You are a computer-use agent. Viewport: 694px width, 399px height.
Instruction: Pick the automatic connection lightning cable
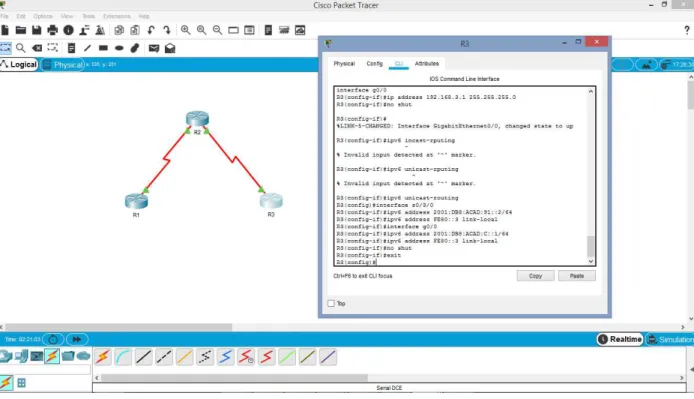click(x=103, y=356)
